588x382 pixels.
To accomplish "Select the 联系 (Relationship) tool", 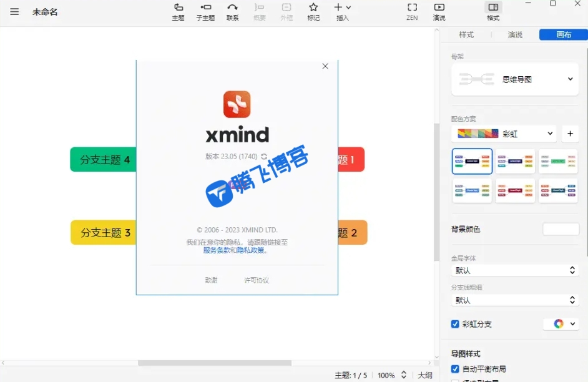I will [233, 11].
